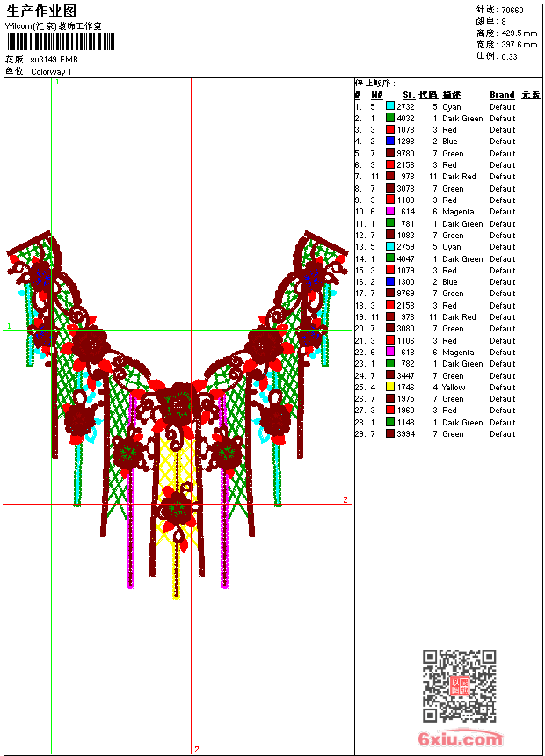Click stitch count 9769 in row 17

pos(405,293)
